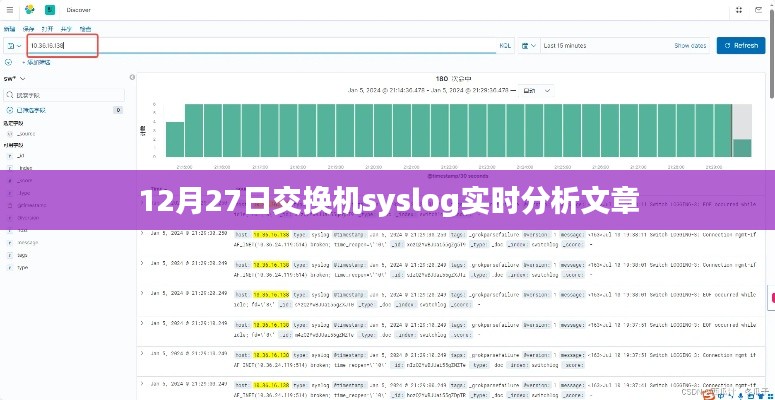
Task: Open the saved query menu icon
Action: point(14,45)
